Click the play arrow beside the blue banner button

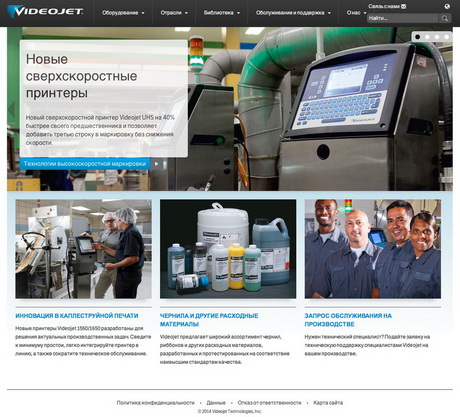click(156, 164)
